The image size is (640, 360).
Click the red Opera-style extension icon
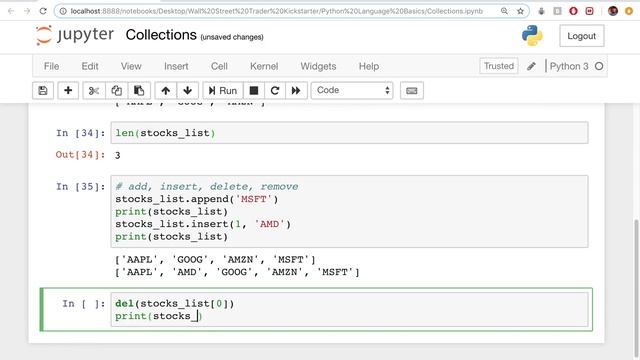pos(573,11)
